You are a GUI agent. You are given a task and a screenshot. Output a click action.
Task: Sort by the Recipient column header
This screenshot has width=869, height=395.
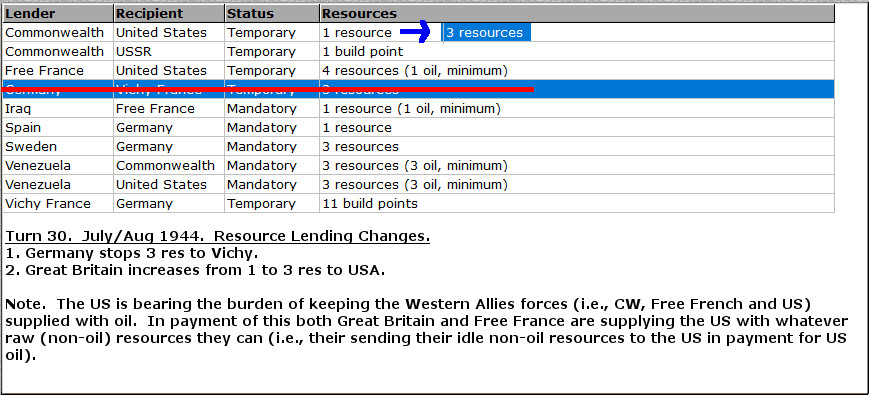(x=169, y=13)
